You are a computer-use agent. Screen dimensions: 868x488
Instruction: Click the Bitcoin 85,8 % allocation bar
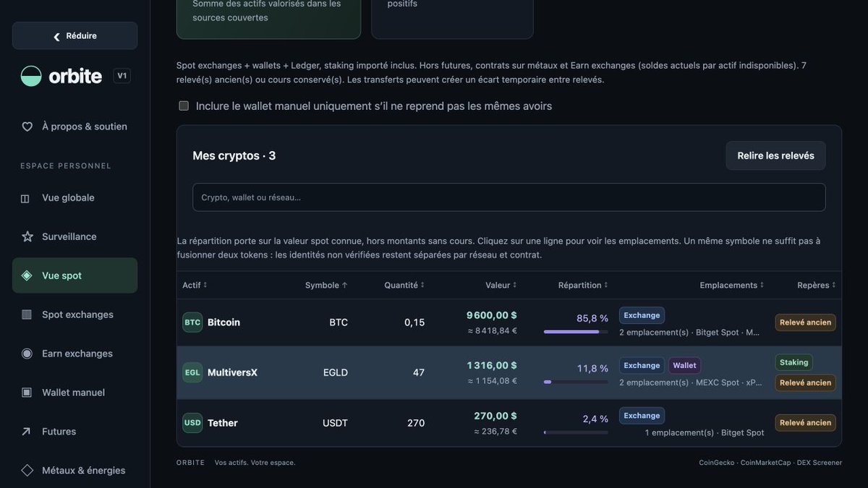click(x=576, y=332)
